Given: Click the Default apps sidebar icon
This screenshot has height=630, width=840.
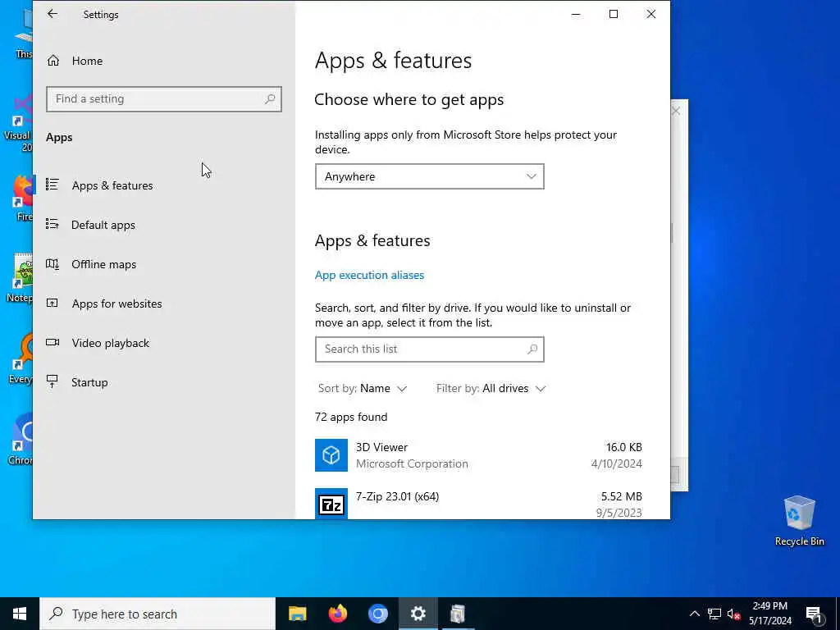Looking at the screenshot, I should click(x=52, y=224).
